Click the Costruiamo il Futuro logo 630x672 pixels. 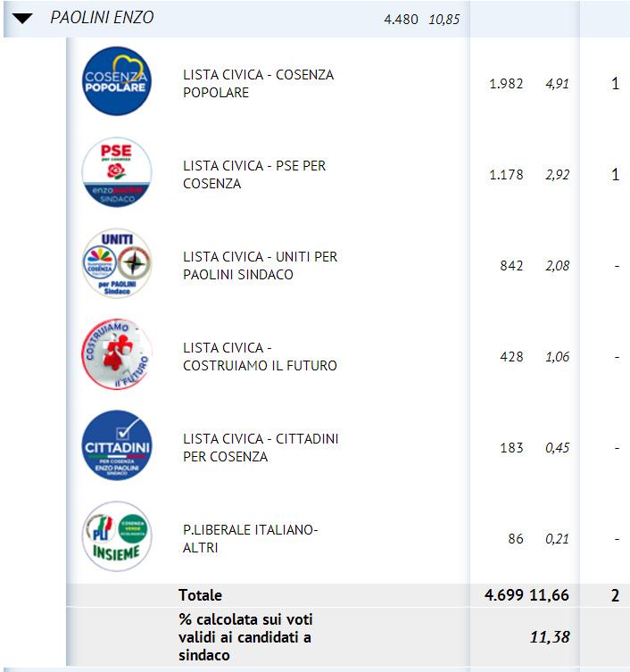(116, 354)
